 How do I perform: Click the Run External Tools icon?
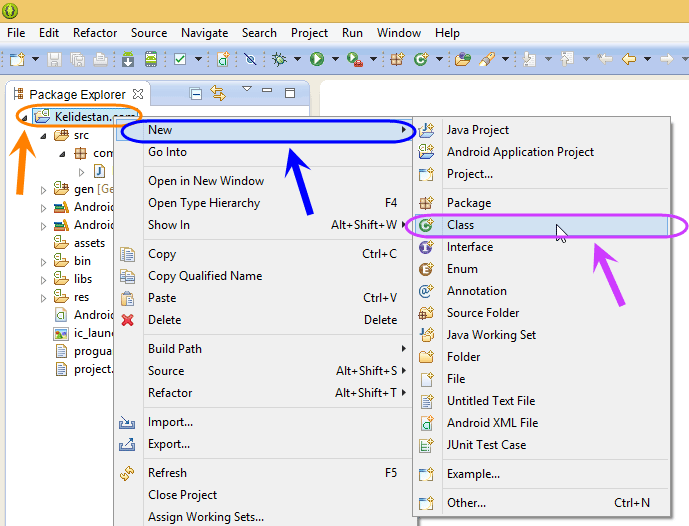tap(354, 59)
